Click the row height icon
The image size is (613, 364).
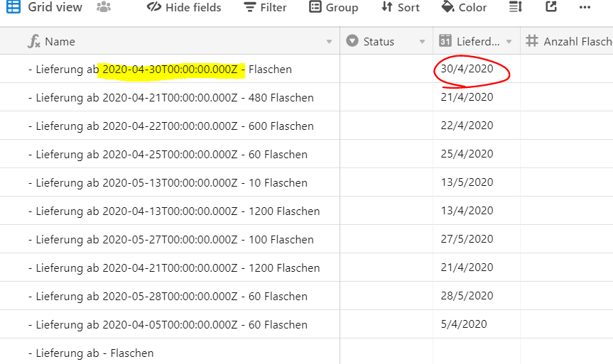tap(516, 7)
